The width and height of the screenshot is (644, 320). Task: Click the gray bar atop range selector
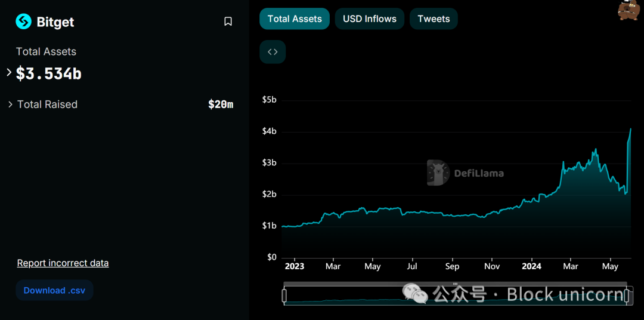455,284
